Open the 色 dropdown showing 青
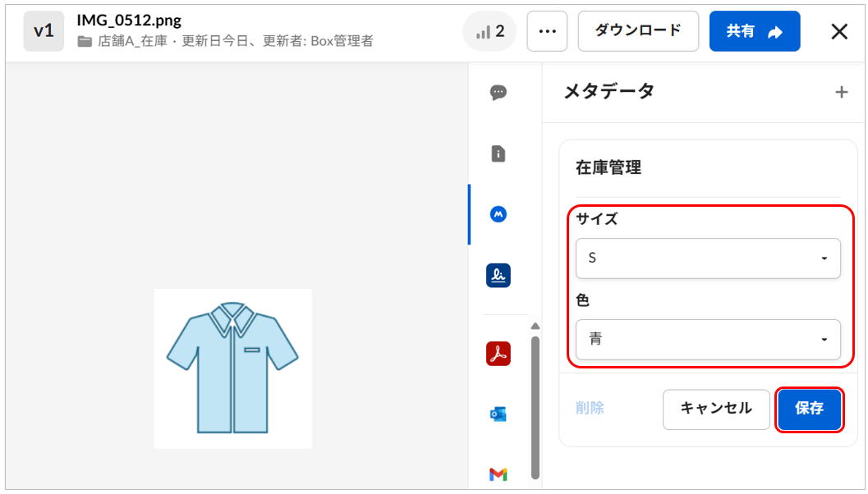Screen dimensions: 868x494 (708, 340)
